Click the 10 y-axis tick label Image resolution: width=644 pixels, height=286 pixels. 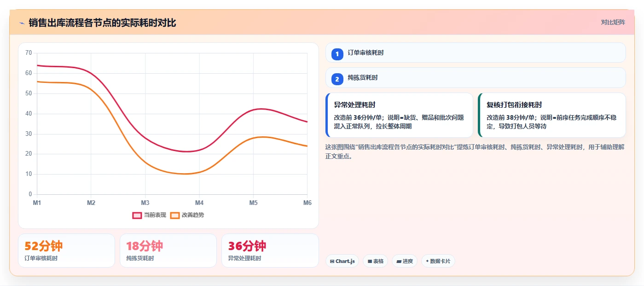29,174
